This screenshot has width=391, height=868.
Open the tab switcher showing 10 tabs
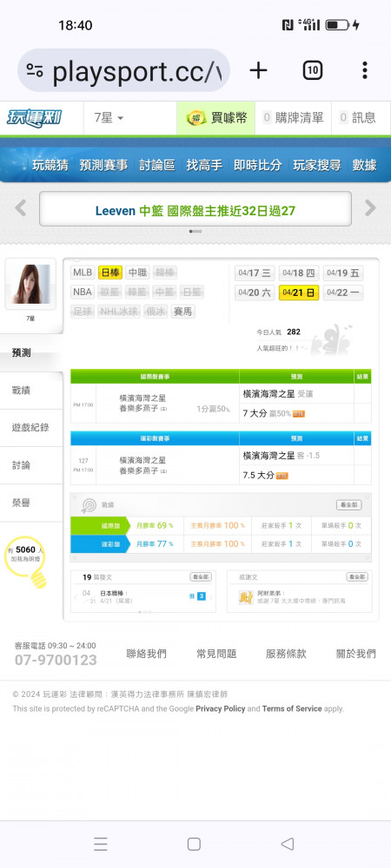pos(312,70)
